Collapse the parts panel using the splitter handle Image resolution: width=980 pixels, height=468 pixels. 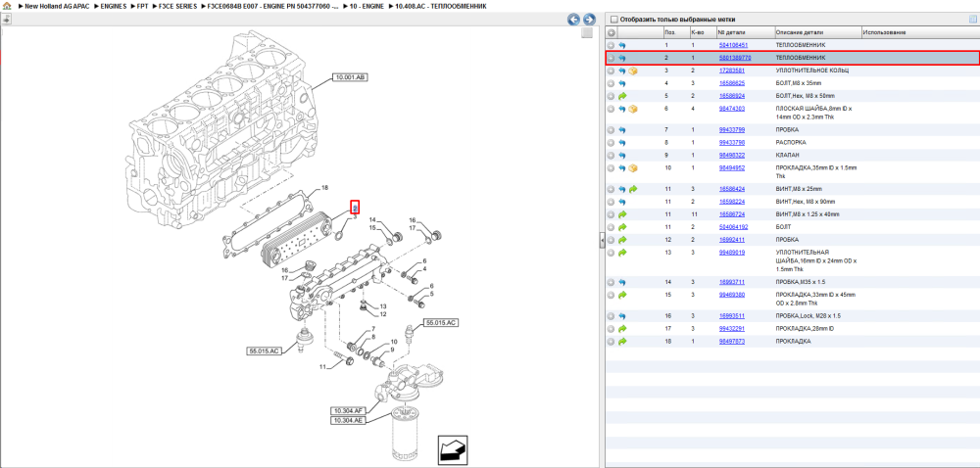tap(602, 240)
